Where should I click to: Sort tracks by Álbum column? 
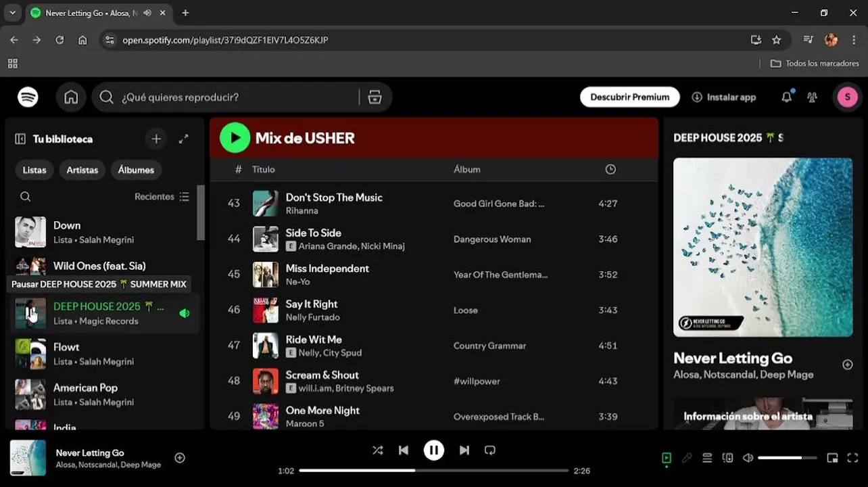[467, 170]
